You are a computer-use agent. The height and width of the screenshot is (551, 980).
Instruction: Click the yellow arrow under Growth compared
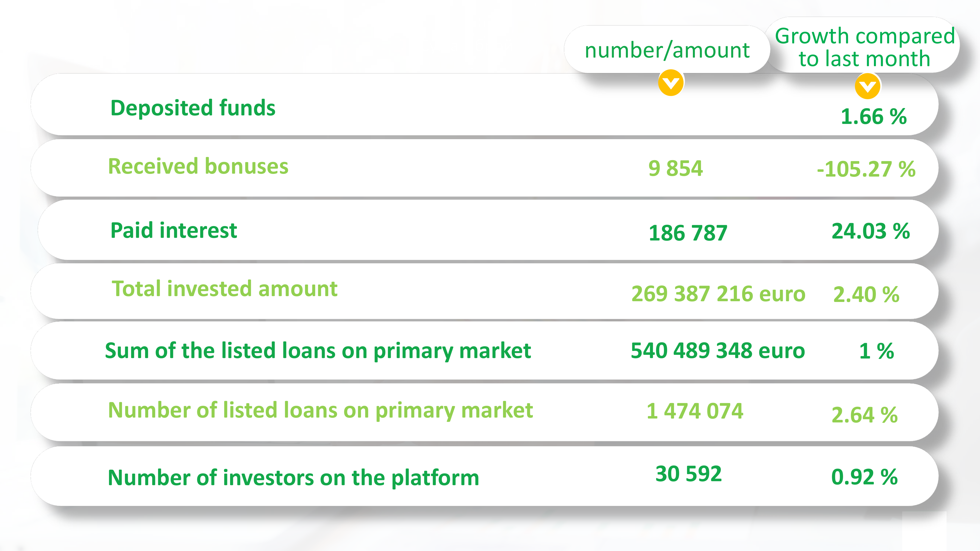click(867, 86)
